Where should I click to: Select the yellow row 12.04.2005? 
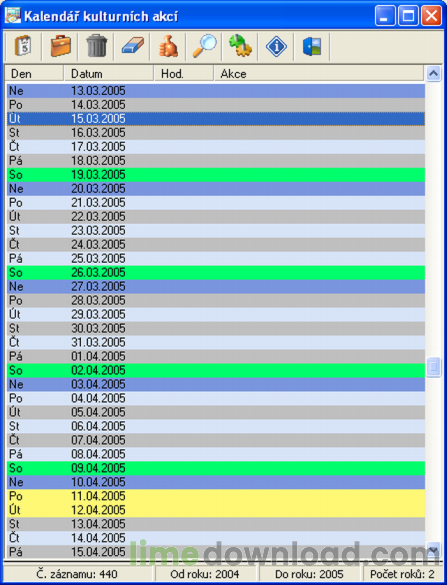pyautogui.click(x=216, y=510)
